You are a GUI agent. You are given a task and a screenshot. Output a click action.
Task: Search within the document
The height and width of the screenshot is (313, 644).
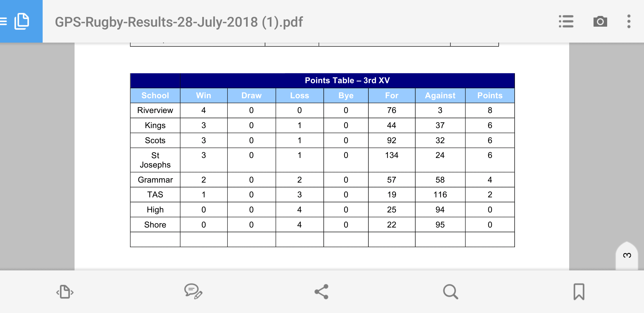pos(451,292)
